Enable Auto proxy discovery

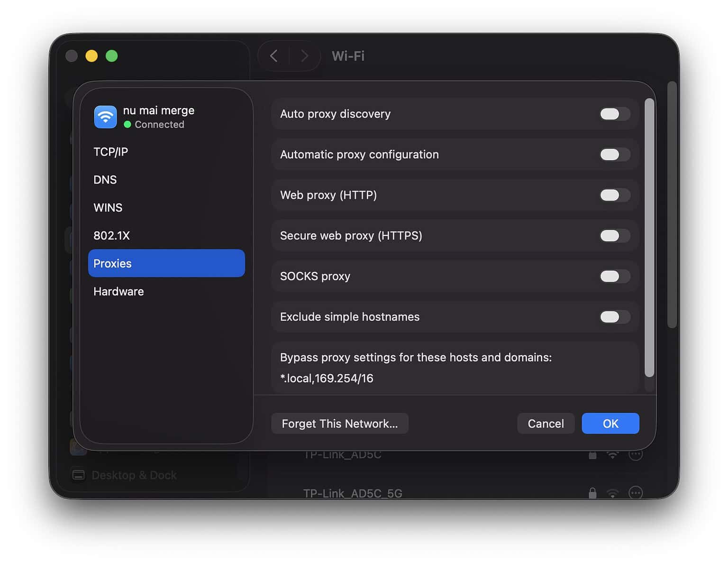coord(614,114)
